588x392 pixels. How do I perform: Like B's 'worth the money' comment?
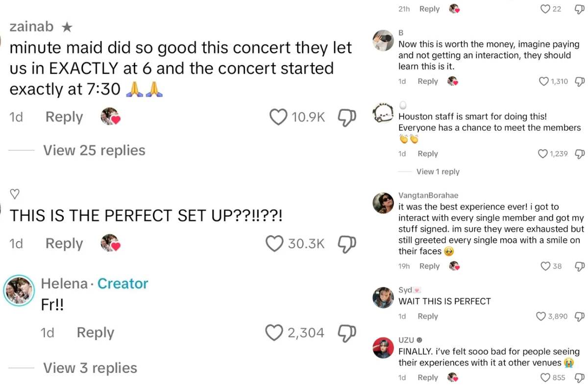[x=544, y=81]
